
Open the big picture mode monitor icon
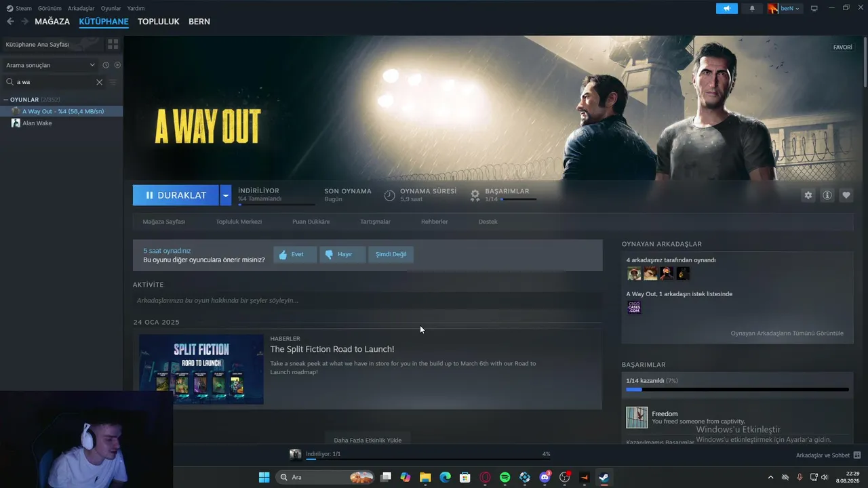point(814,8)
